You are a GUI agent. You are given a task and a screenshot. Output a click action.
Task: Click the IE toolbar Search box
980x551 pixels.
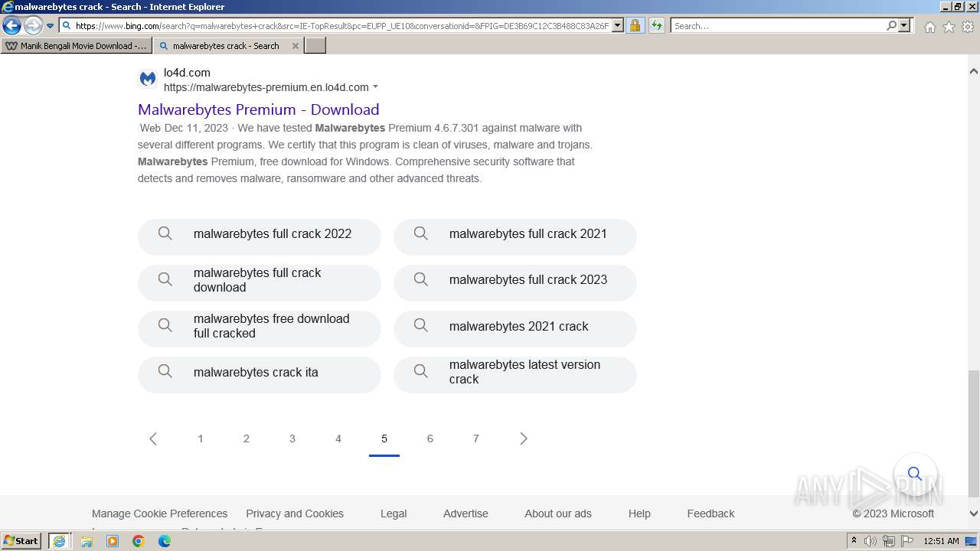[778, 26]
